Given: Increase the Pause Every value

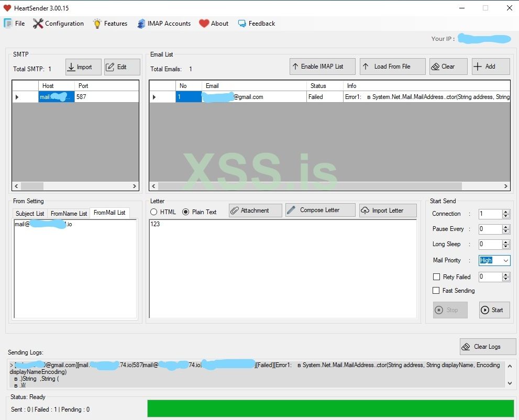Looking at the screenshot, I should click(x=506, y=227).
